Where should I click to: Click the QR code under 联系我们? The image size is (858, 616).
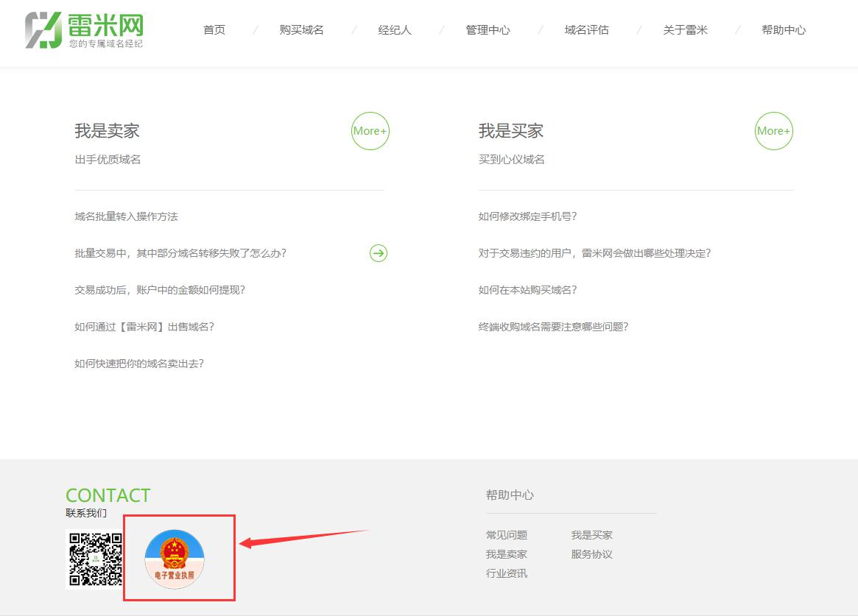(95, 559)
